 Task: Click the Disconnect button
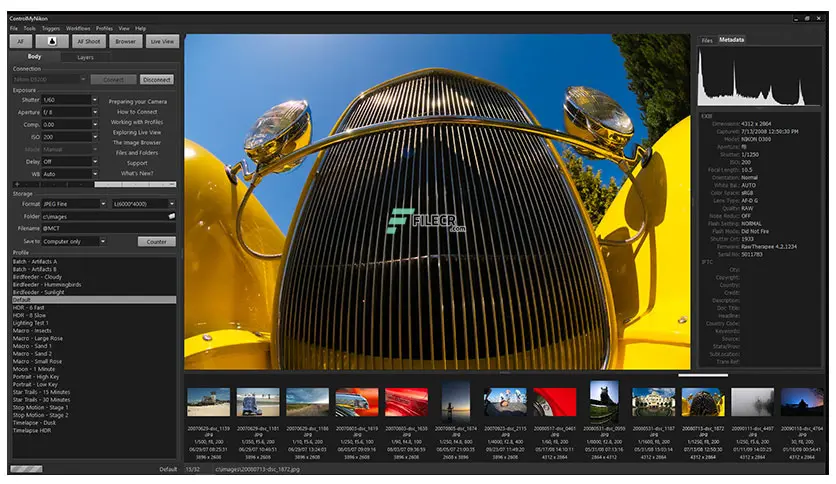[x=157, y=79]
